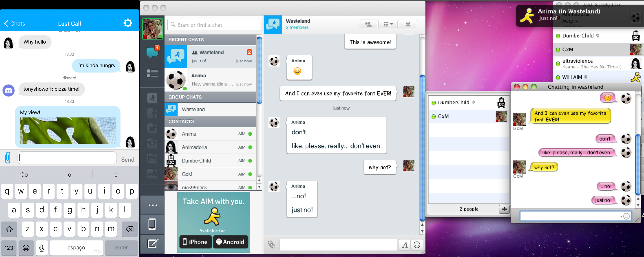Open the Discord avatar icon in chat
The image size is (644, 257).
coord(9,90)
